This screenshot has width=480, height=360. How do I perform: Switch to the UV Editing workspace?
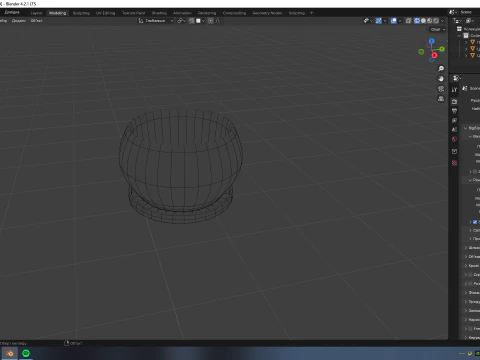coord(105,13)
